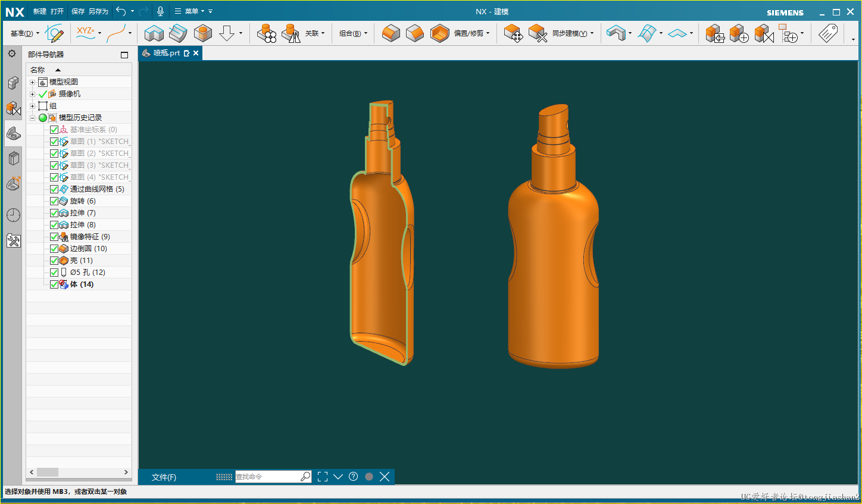Image resolution: width=862 pixels, height=504 pixels.
Task: Click the down-arrow design feature icon
Action: point(227,33)
